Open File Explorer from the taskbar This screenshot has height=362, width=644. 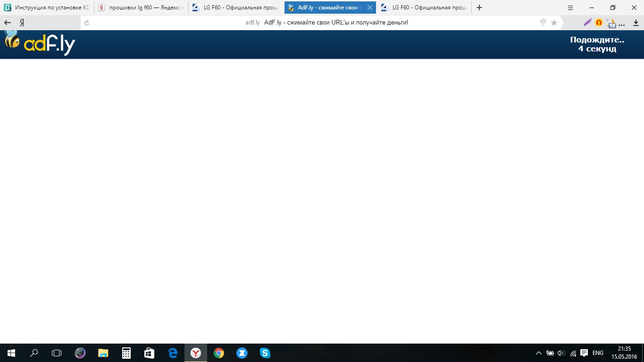coord(103,353)
